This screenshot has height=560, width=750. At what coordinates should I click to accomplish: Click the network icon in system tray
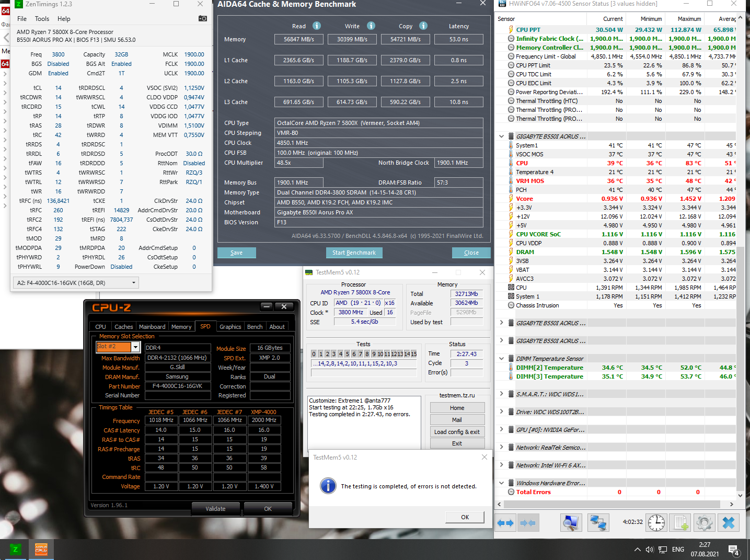(663, 550)
